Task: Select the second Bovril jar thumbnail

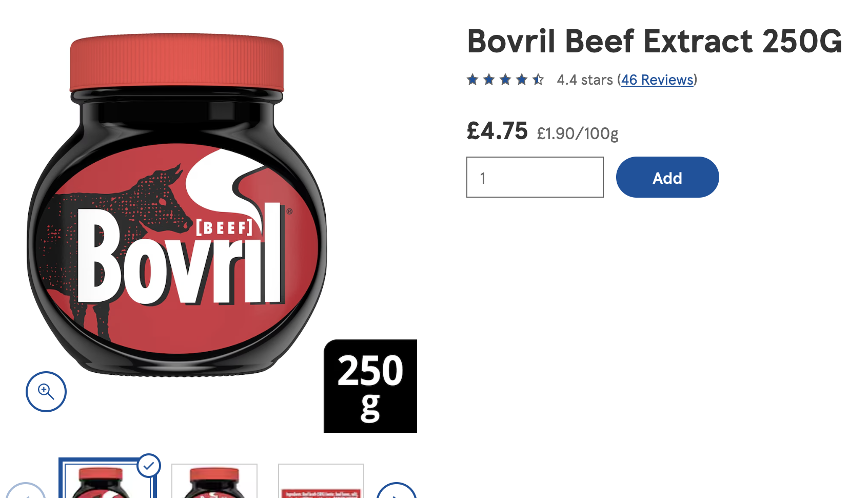Action: pyautogui.click(x=214, y=481)
